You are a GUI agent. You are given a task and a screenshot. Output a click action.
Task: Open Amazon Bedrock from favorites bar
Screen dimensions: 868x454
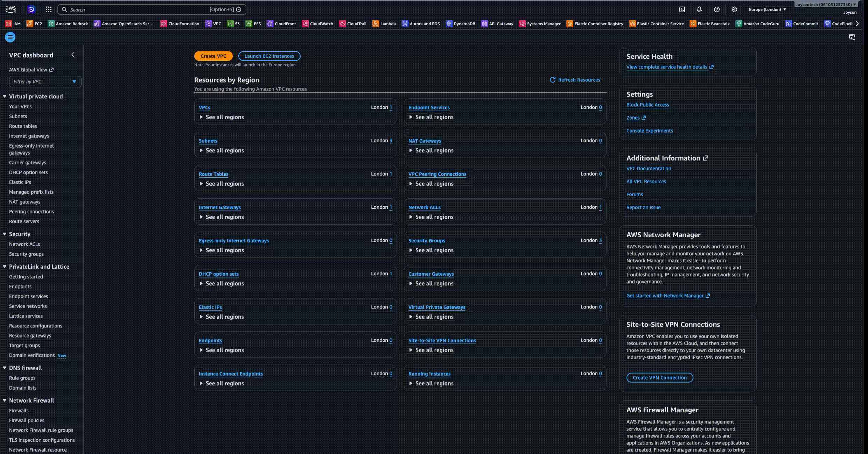pyautogui.click(x=68, y=24)
